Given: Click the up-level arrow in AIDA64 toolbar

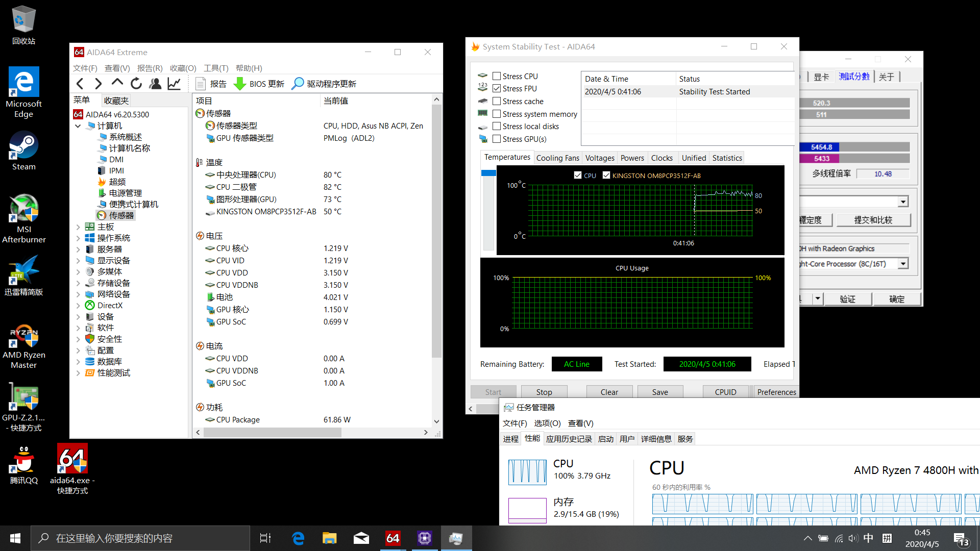Looking at the screenshot, I should point(117,83).
